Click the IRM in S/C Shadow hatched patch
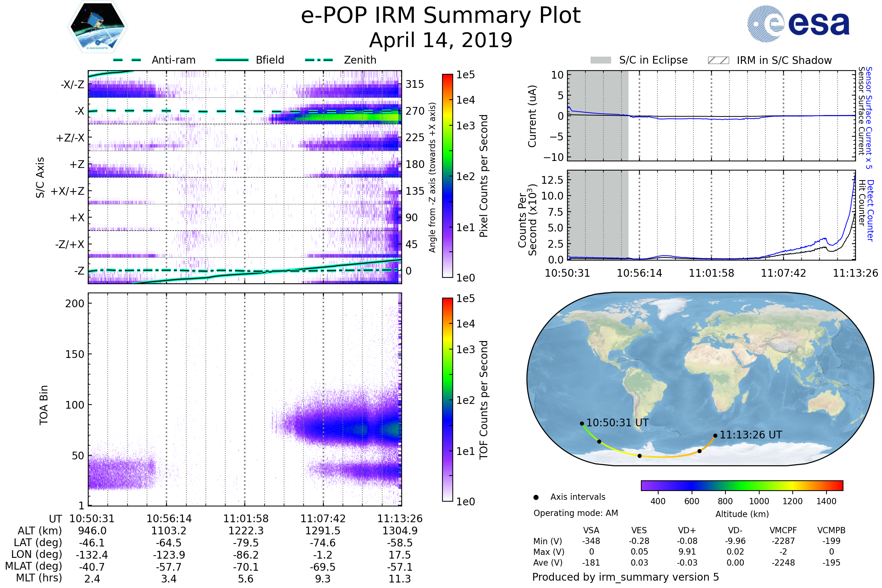 [x=718, y=60]
